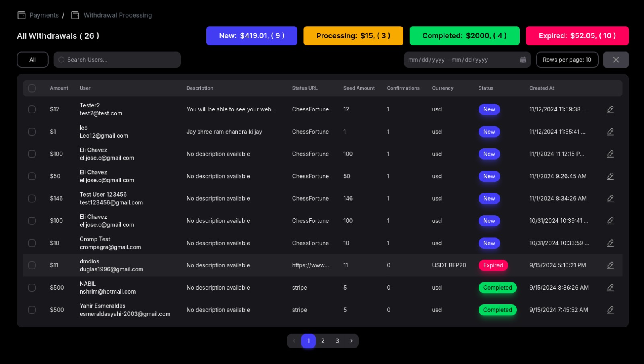This screenshot has width=644, height=364.
Task: Click the Withdrawal Processing breadcrumb link
Action: [x=118, y=15]
